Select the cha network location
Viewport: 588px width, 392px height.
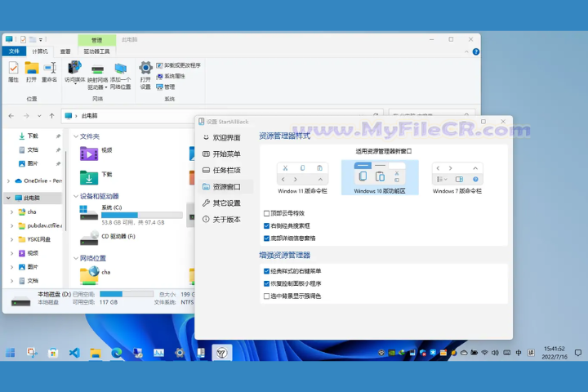(x=96, y=276)
